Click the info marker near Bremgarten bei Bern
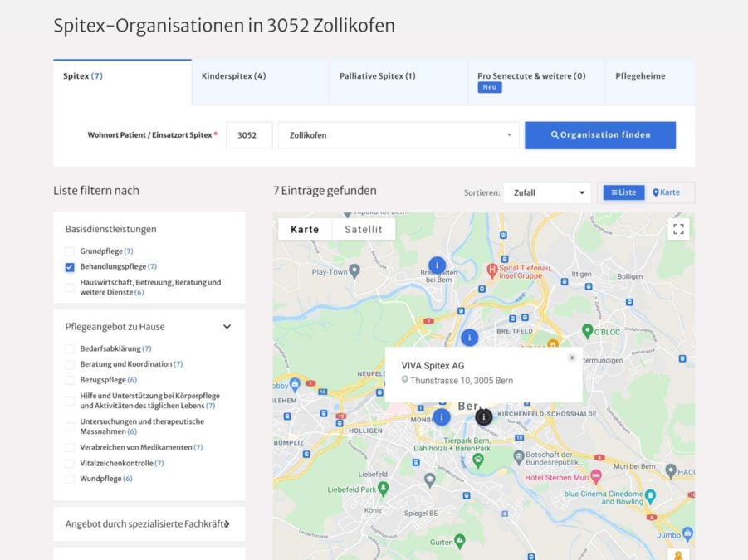Screen dimensions: 748x560 pyautogui.click(x=437, y=265)
